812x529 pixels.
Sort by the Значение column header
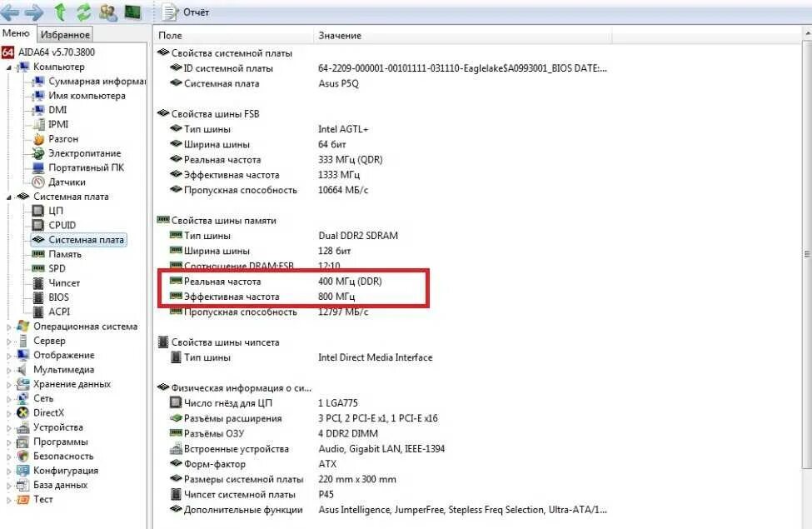[x=462, y=35]
